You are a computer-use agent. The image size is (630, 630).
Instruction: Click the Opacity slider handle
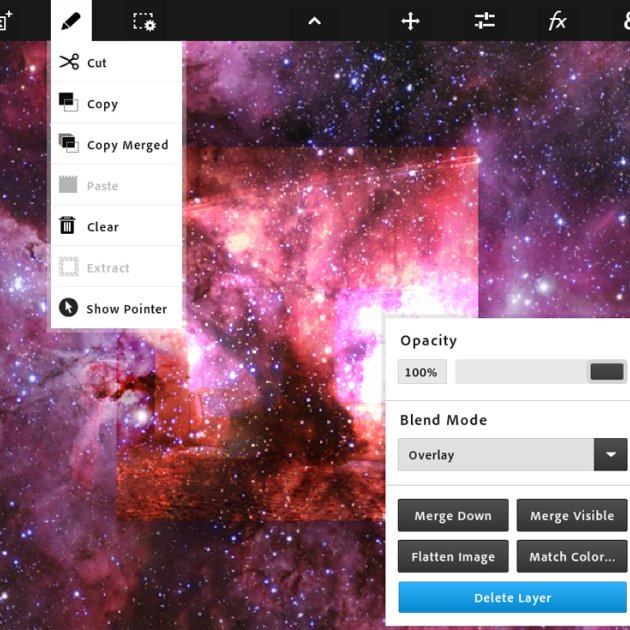(x=606, y=372)
